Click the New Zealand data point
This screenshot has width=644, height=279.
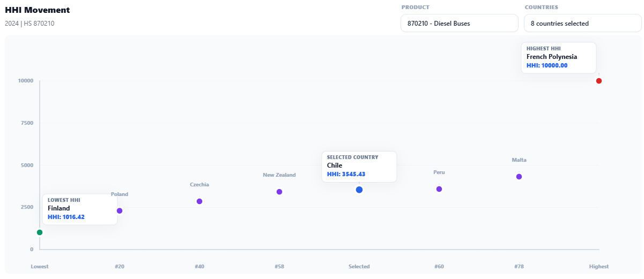[279, 192]
